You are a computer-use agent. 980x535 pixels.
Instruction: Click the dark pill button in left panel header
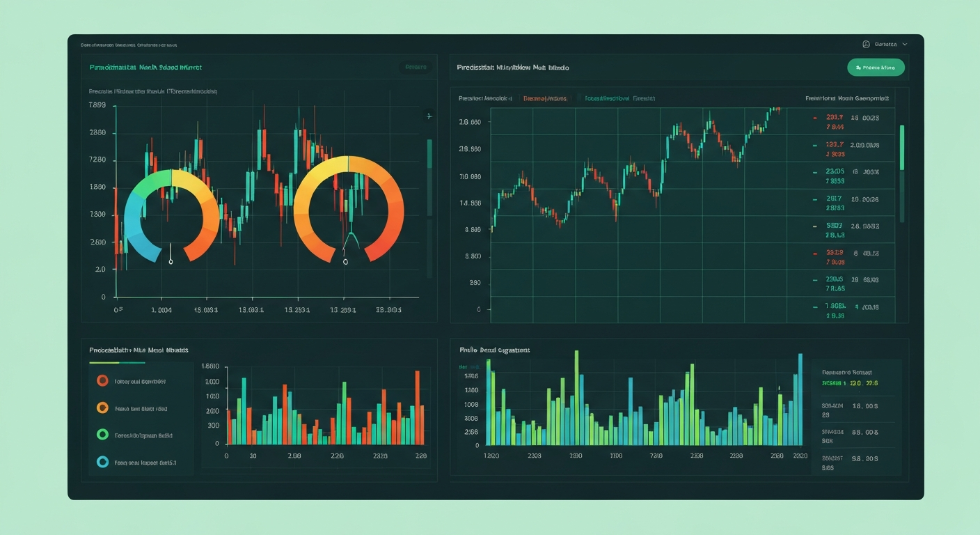416,68
